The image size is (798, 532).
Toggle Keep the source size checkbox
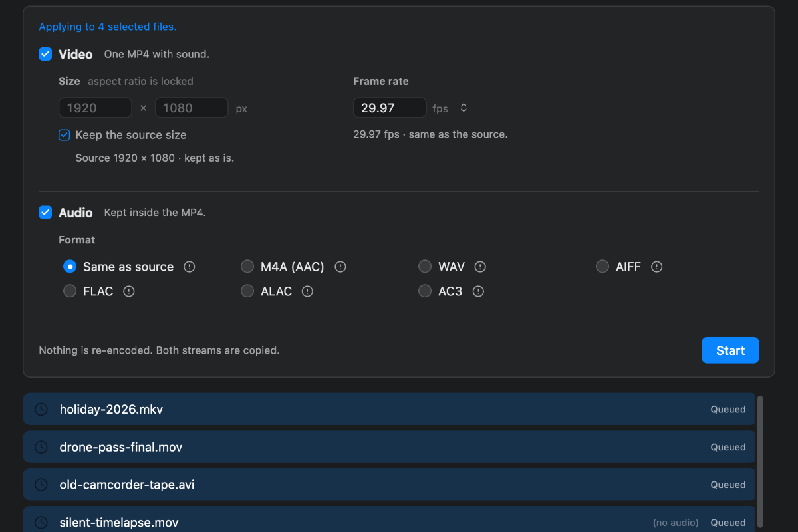coord(65,135)
